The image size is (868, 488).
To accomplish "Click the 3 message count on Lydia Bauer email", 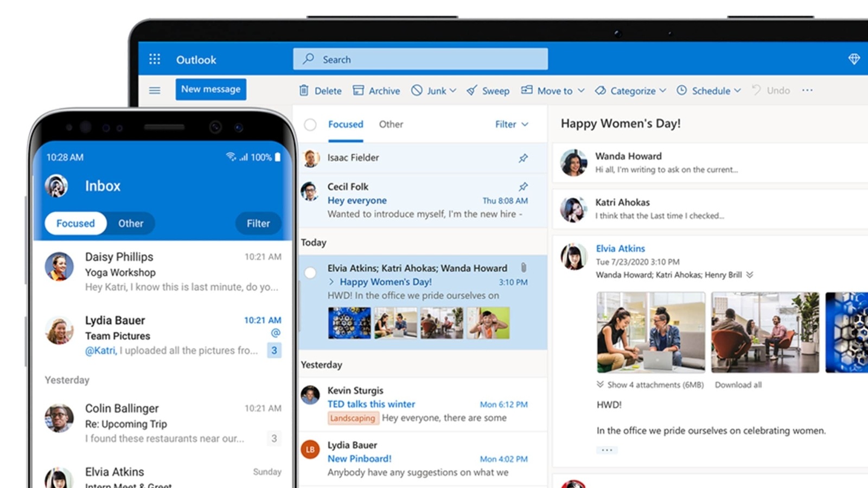I will 274,350.
